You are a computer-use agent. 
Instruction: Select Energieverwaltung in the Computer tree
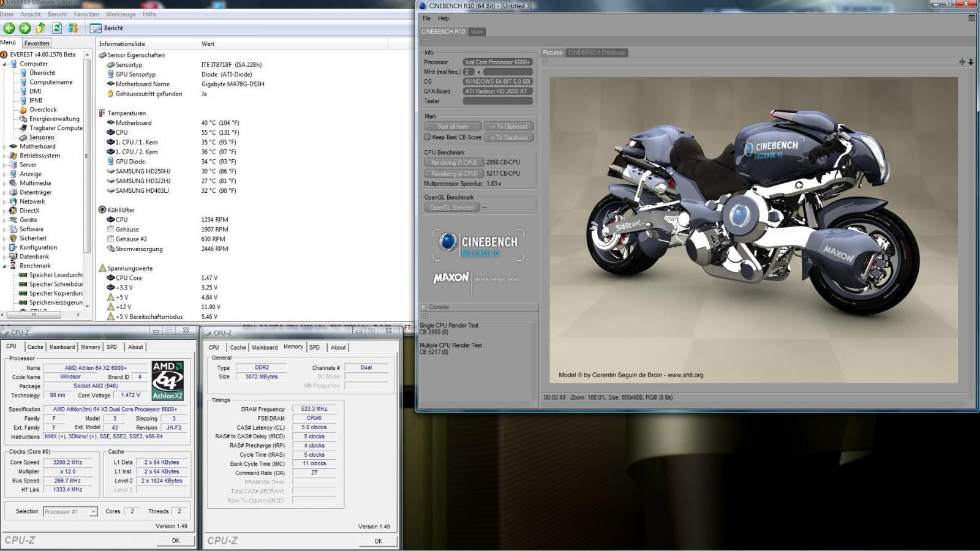[x=55, y=119]
